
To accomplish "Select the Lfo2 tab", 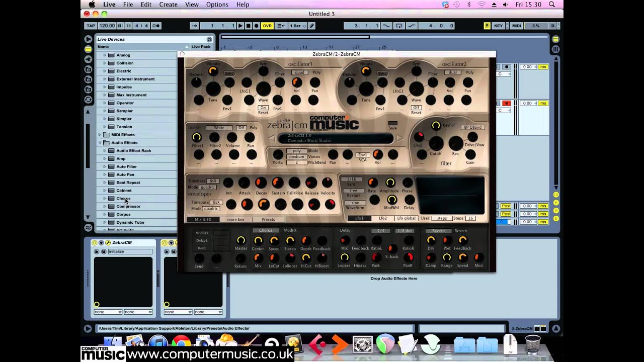I will [x=383, y=218].
